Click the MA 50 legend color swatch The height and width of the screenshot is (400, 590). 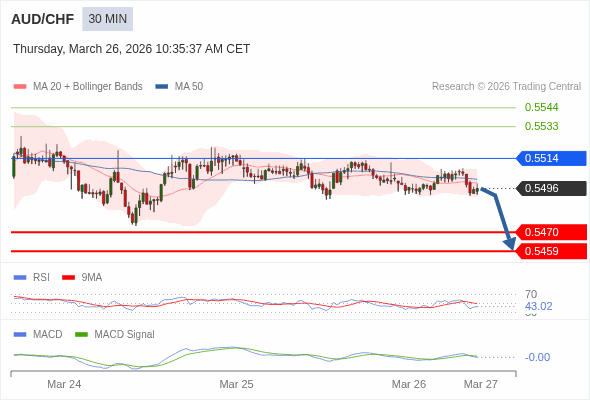162,87
